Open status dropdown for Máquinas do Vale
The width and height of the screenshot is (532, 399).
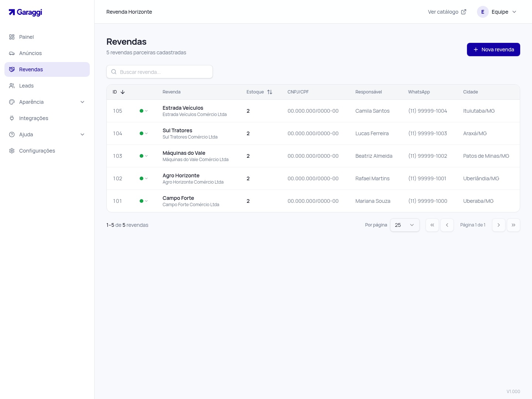[x=144, y=156]
